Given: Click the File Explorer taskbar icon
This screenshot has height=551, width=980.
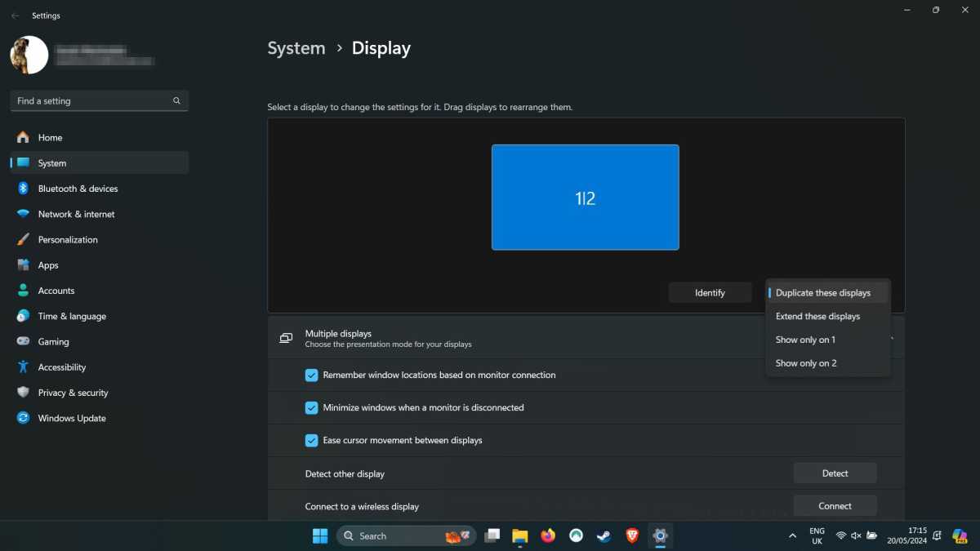Looking at the screenshot, I should coord(520,535).
